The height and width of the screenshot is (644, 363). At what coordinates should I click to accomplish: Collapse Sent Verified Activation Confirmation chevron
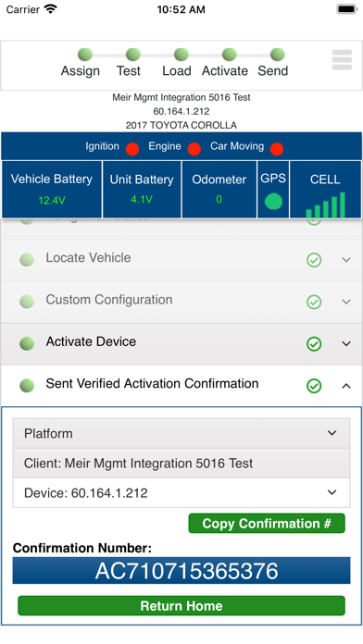point(346,386)
